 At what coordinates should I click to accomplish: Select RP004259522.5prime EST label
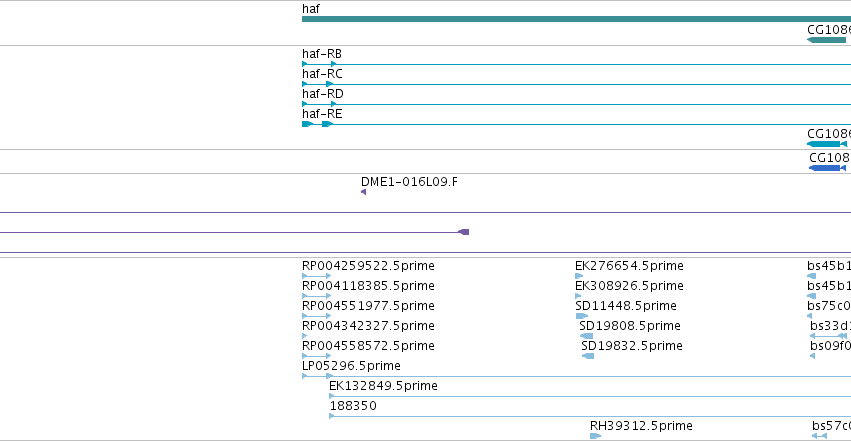click(x=369, y=266)
